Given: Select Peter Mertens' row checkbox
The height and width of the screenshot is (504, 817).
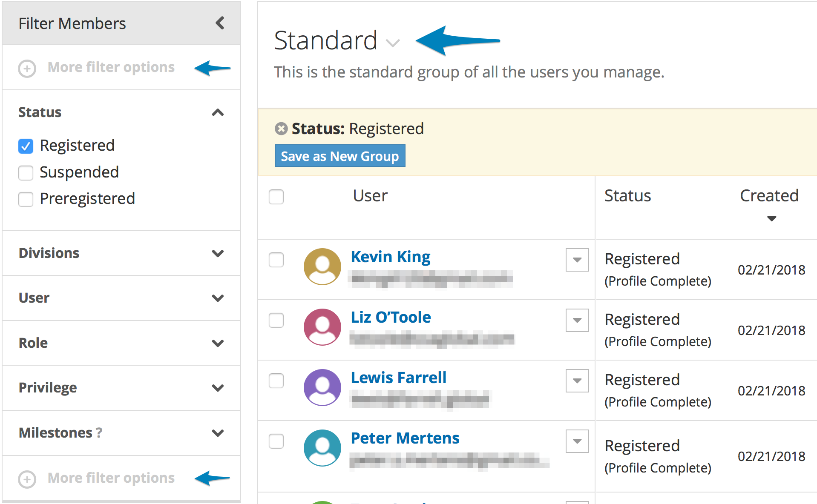Looking at the screenshot, I should pos(276,441).
